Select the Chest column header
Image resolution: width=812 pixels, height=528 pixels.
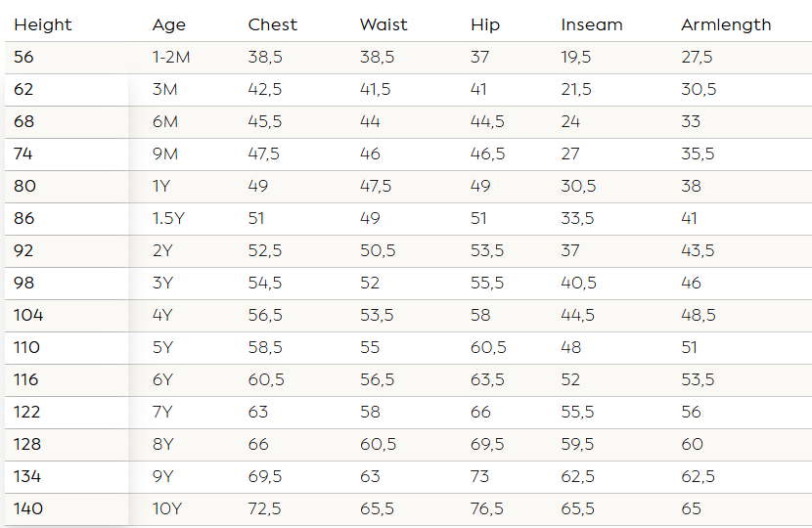click(273, 24)
